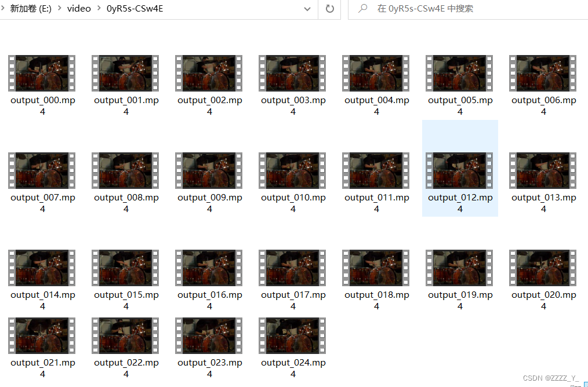588x387 pixels.
Task: Select video file output_005.mp4 thumbnail
Action: click(459, 73)
